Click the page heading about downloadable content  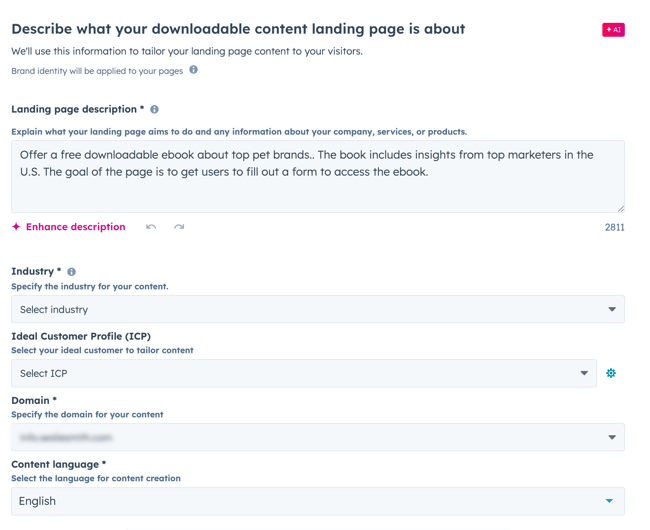238,29
